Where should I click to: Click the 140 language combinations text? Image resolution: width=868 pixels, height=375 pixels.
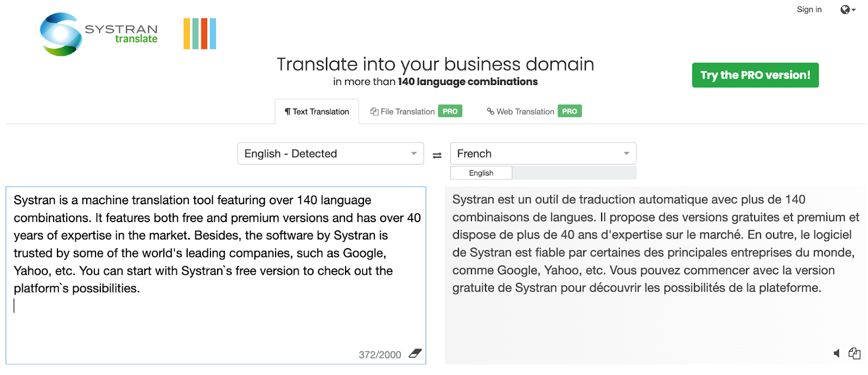tap(468, 82)
